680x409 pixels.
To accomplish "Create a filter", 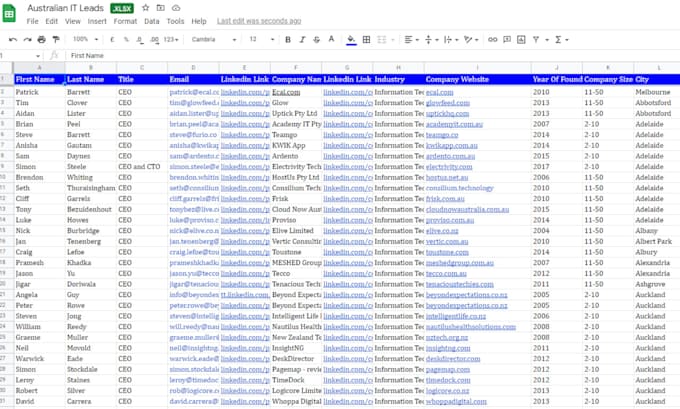I will tap(536, 39).
